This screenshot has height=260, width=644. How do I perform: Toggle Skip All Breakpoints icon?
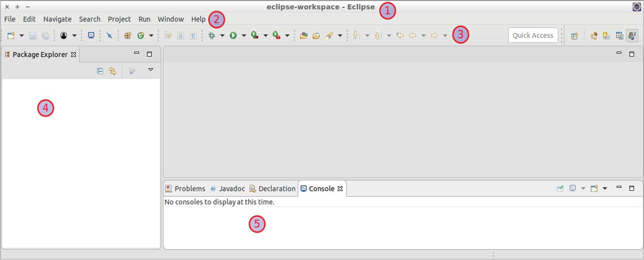coord(109,35)
